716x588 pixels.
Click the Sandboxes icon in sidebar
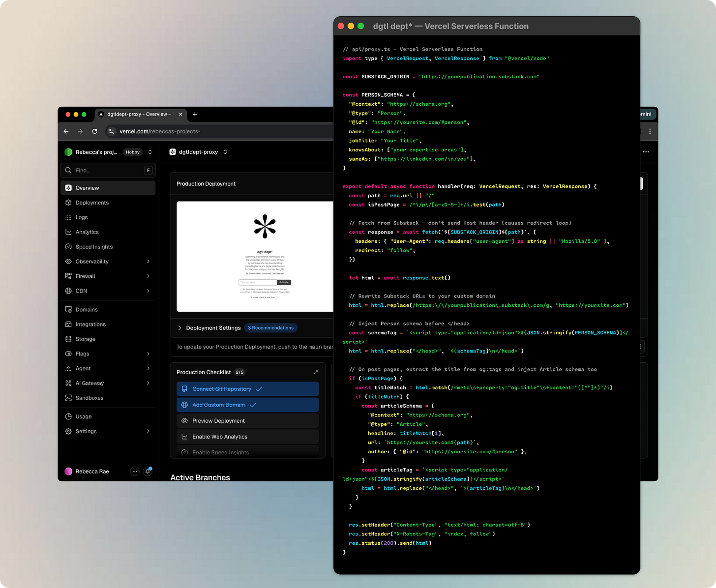point(68,398)
